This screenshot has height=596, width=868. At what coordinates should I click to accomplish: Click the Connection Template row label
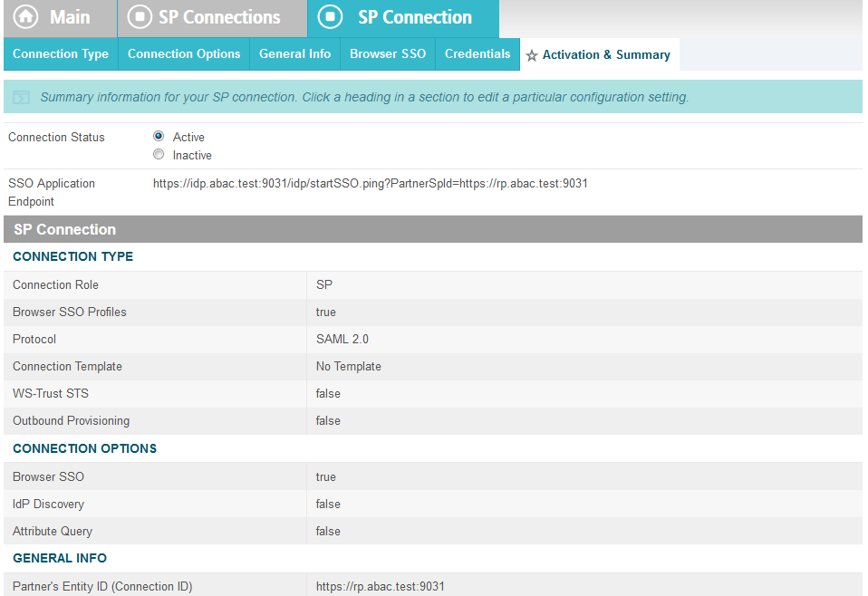(68, 366)
